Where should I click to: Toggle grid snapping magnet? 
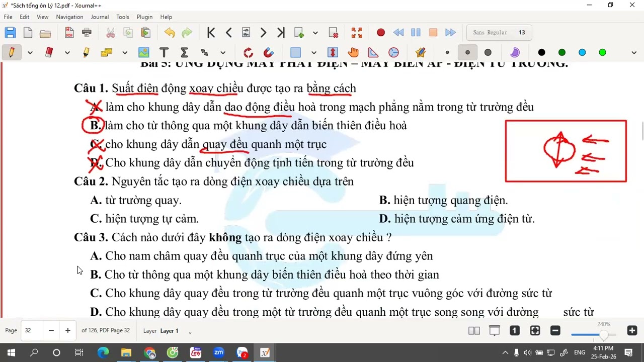(269, 52)
